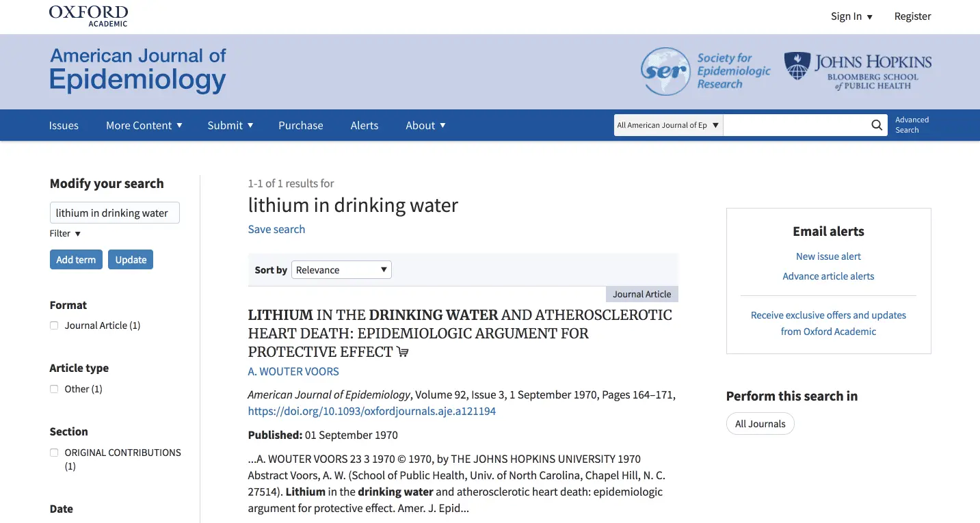
Task: Click the Update button
Action: (x=131, y=260)
